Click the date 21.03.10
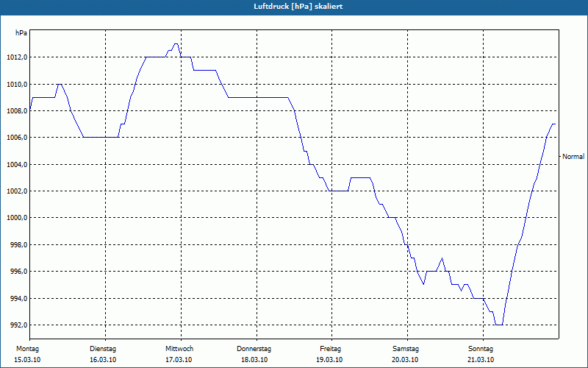The image size is (588, 368). coord(481,360)
